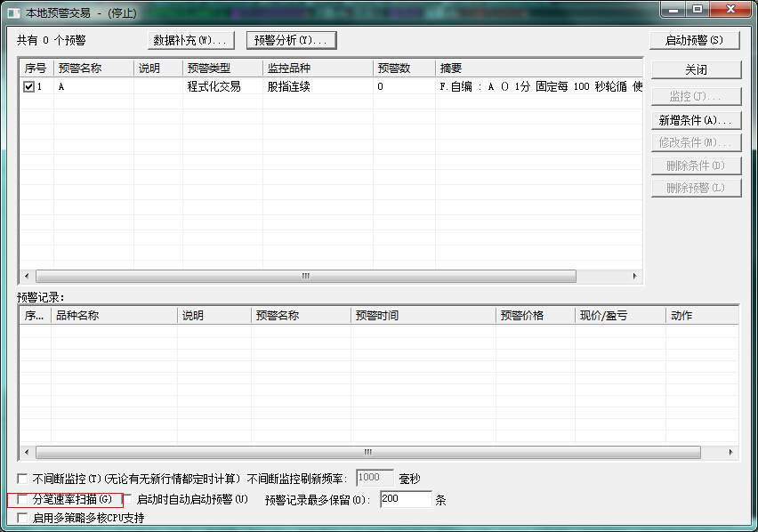Click 预警名称 header in upper alert list
The width and height of the screenshot is (758, 532).
tap(93, 69)
